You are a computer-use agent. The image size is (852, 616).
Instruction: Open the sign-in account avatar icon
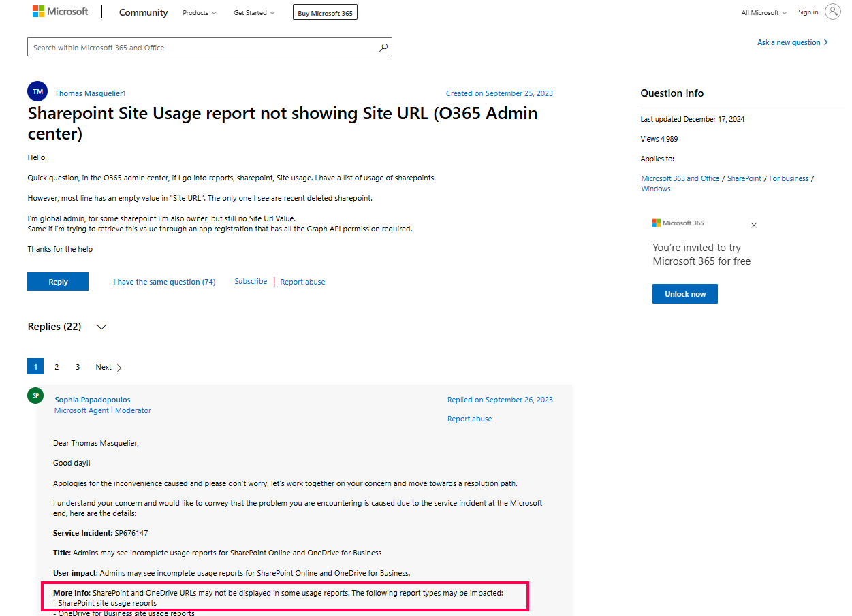point(832,12)
